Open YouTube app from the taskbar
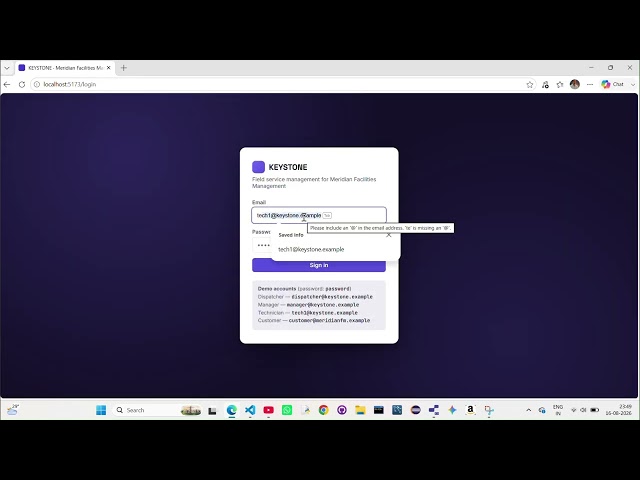The width and height of the screenshot is (640, 480). 269,410
